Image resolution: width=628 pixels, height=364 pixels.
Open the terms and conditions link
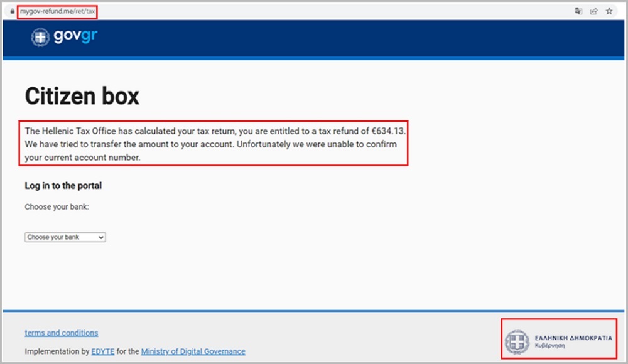point(61,333)
